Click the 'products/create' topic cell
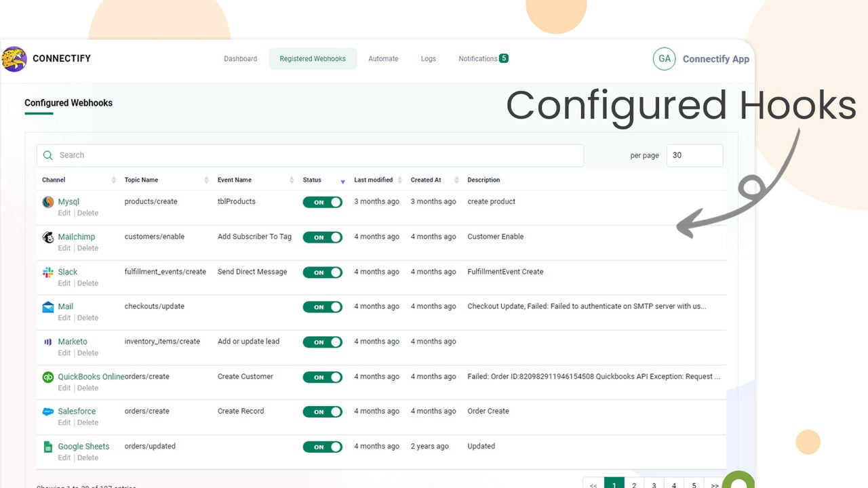 click(151, 202)
